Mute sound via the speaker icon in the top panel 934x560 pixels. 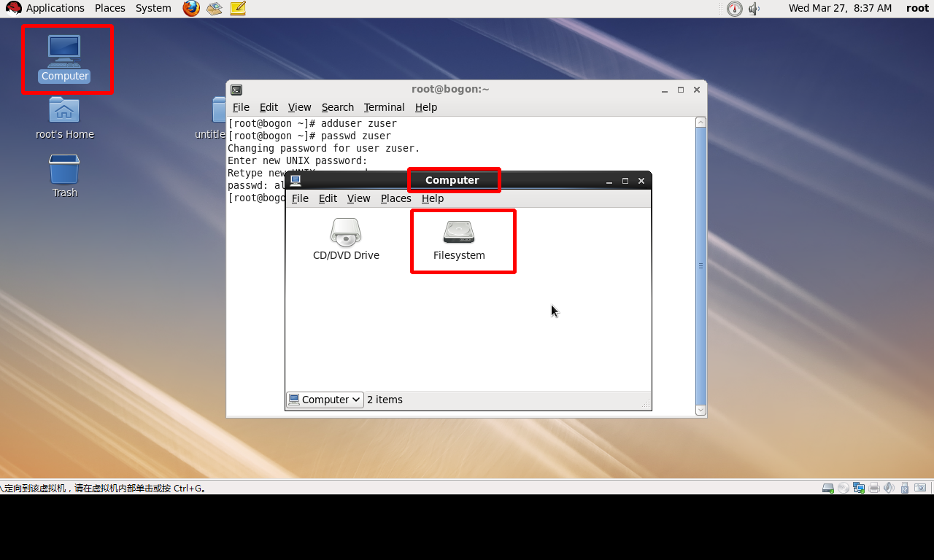point(754,9)
